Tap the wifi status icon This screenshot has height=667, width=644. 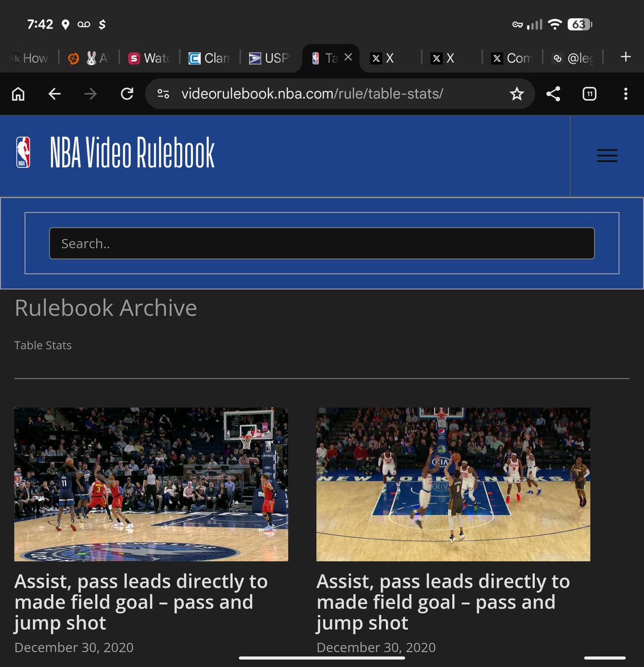554,24
